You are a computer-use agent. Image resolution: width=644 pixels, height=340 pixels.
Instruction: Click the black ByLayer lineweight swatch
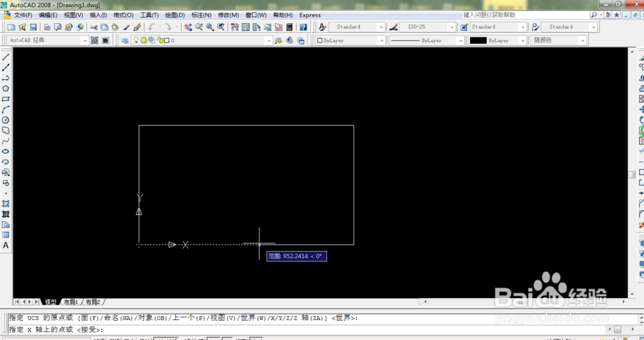tap(478, 41)
